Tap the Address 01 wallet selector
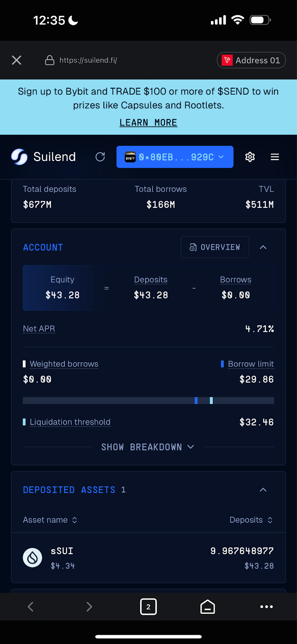 tap(251, 60)
